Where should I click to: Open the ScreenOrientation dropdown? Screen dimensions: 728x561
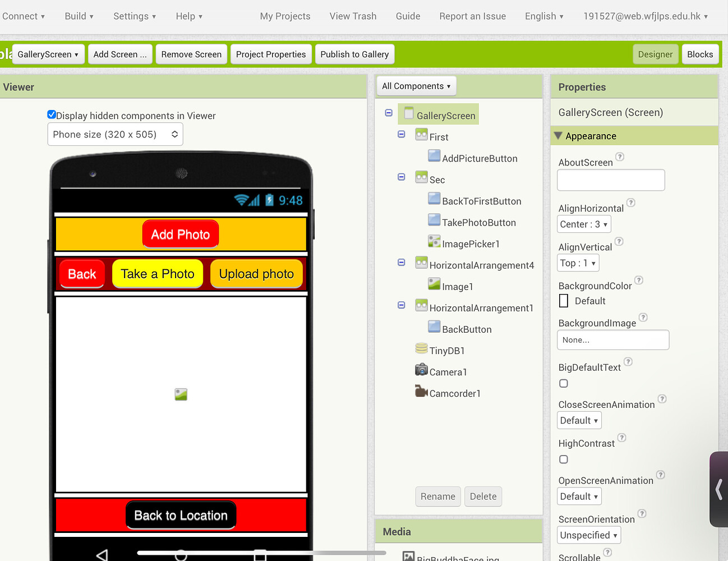pyautogui.click(x=588, y=535)
